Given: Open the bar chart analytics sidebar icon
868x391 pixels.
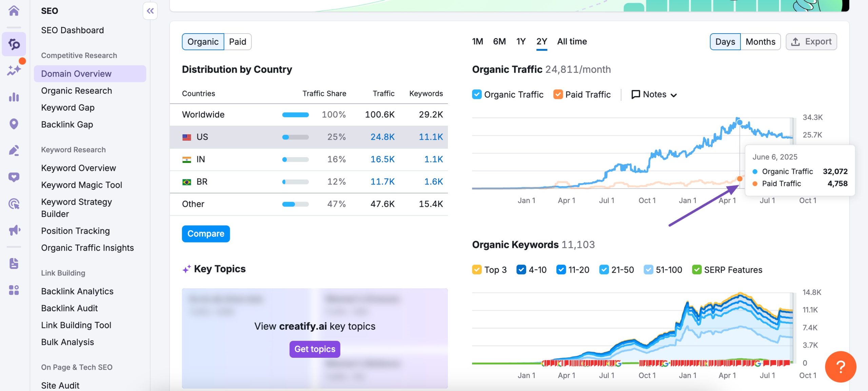Looking at the screenshot, I should (x=14, y=97).
